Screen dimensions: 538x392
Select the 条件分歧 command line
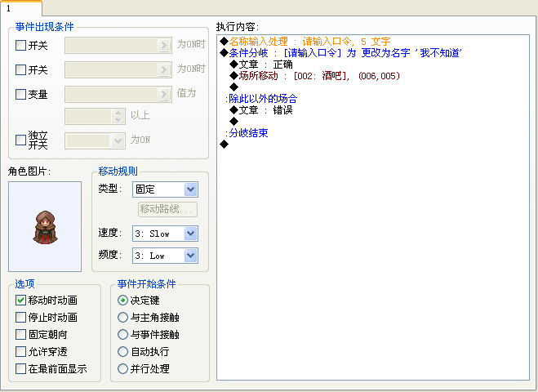click(x=341, y=53)
